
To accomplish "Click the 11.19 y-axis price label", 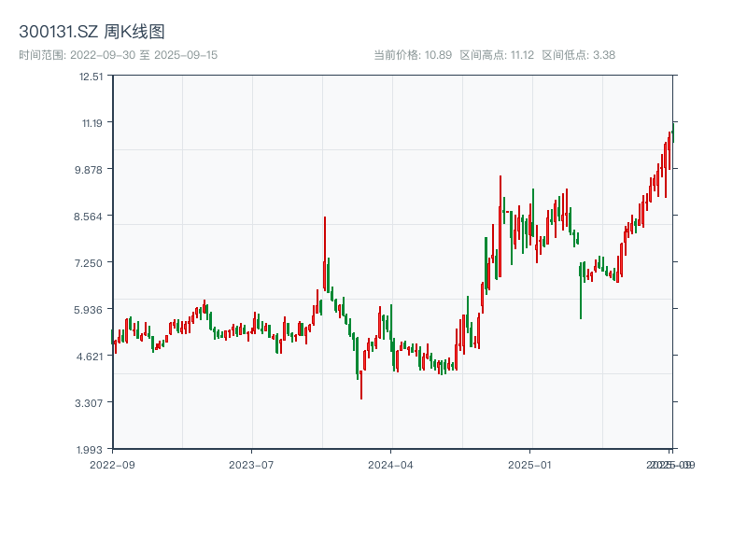I will [x=91, y=122].
